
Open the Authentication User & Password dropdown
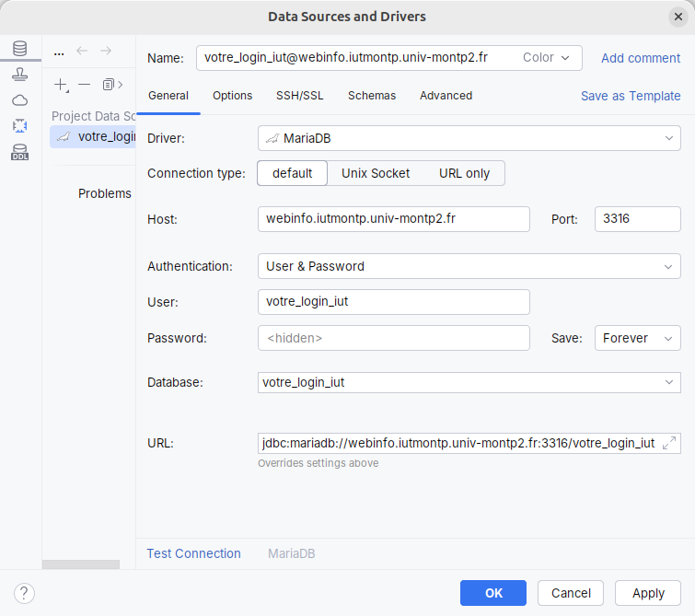pyautogui.click(x=469, y=266)
